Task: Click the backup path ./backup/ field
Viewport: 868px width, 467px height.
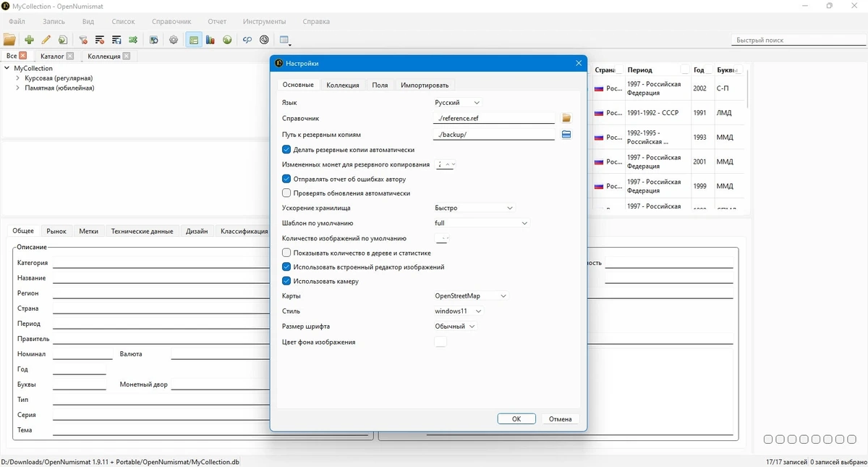Action: 494,134
